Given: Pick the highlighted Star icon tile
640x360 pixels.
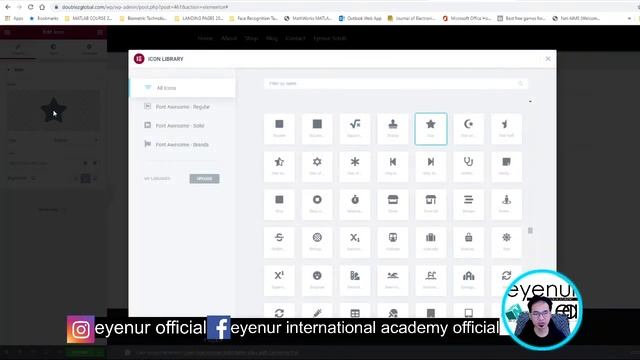Looking at the screenshot, I should pos(431,129).
